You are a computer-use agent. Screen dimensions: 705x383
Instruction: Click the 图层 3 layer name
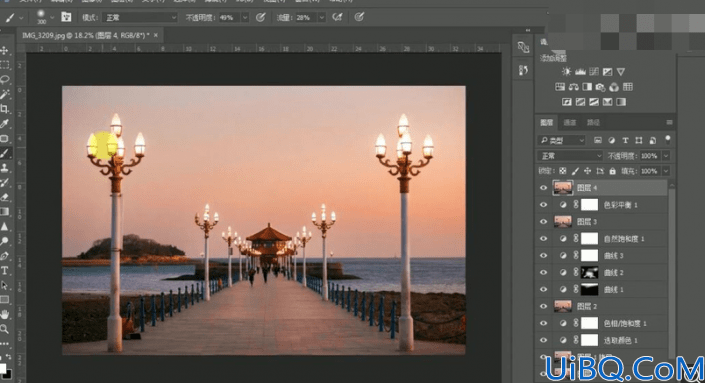pyautogui.click(x=587, y=222)
